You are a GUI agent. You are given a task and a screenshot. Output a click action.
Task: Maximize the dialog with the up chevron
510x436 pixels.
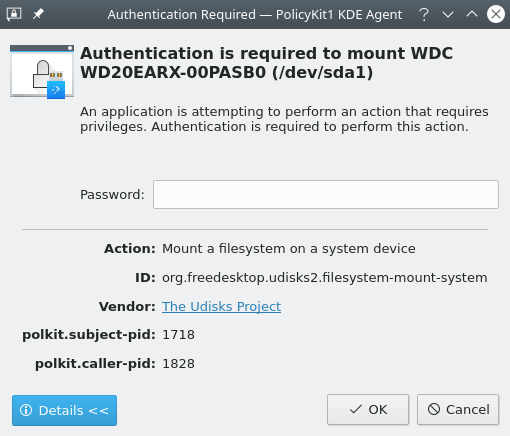[x=472, y=14]
